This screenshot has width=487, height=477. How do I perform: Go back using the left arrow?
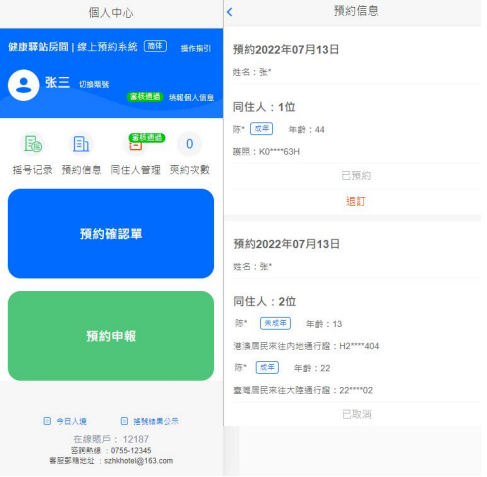click(x=230, y=12)
